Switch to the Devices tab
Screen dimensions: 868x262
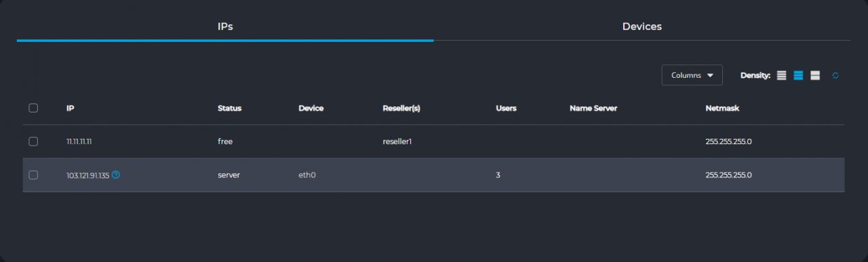(642, 26)
